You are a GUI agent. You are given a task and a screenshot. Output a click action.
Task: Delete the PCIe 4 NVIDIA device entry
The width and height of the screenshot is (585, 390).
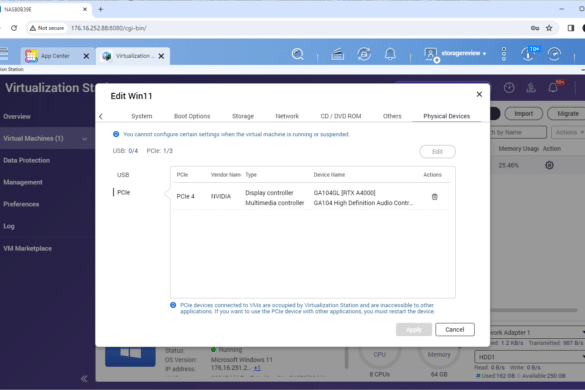tap(434, 197)
